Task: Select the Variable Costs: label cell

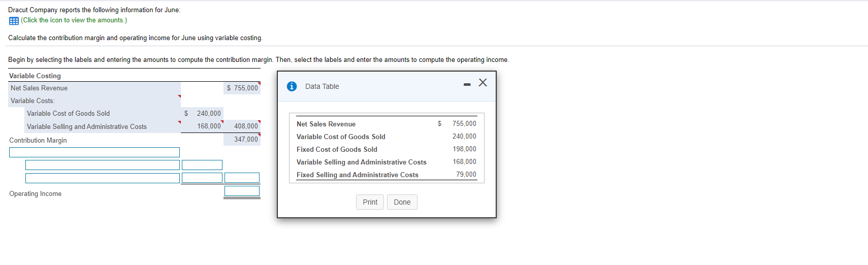Action: pos(94,101)
